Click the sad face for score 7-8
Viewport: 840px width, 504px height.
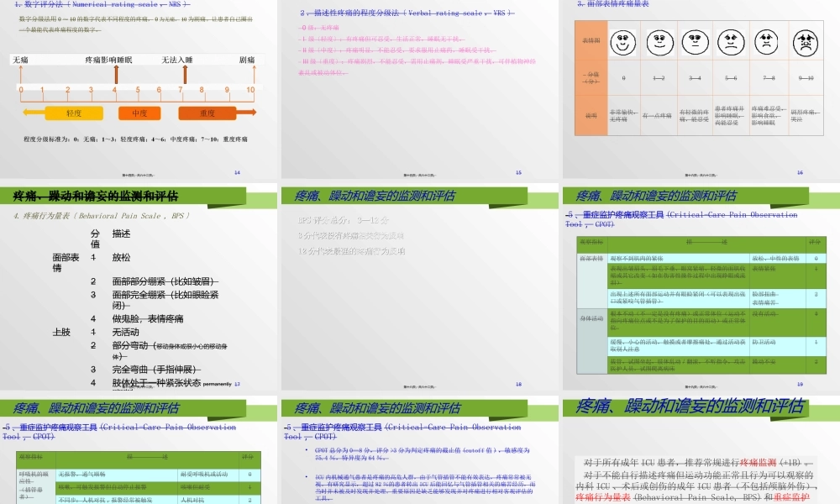point(767,42)
